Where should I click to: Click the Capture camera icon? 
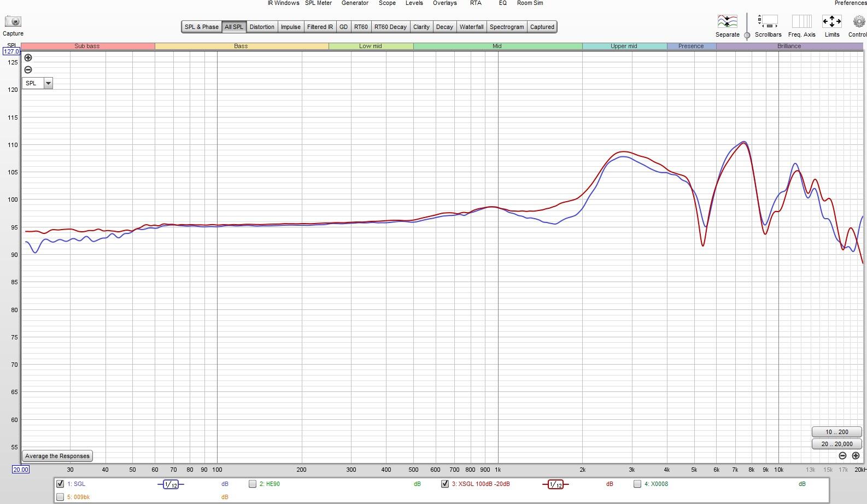13,21
